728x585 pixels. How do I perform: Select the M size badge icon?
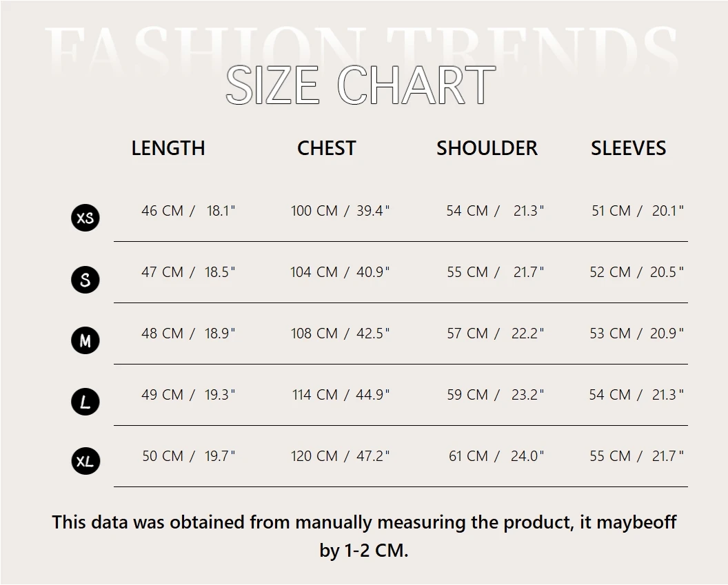click(85, 340)
